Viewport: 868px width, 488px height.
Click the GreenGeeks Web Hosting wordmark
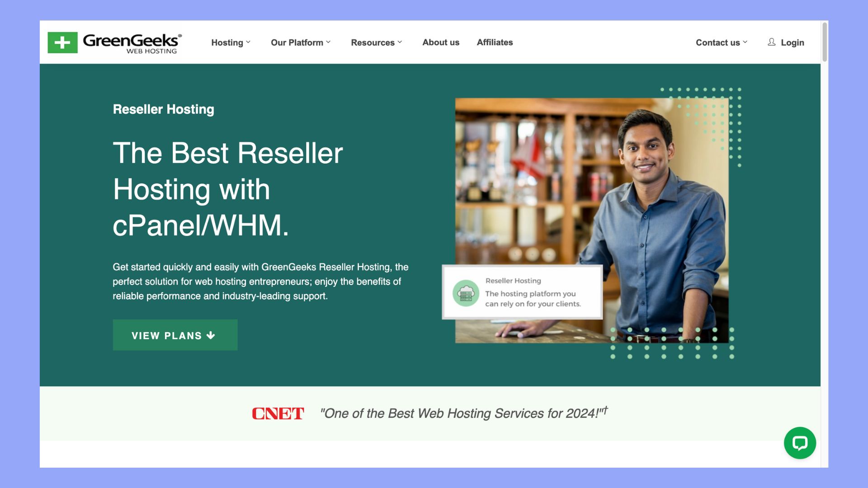click(x=132, y=43)
